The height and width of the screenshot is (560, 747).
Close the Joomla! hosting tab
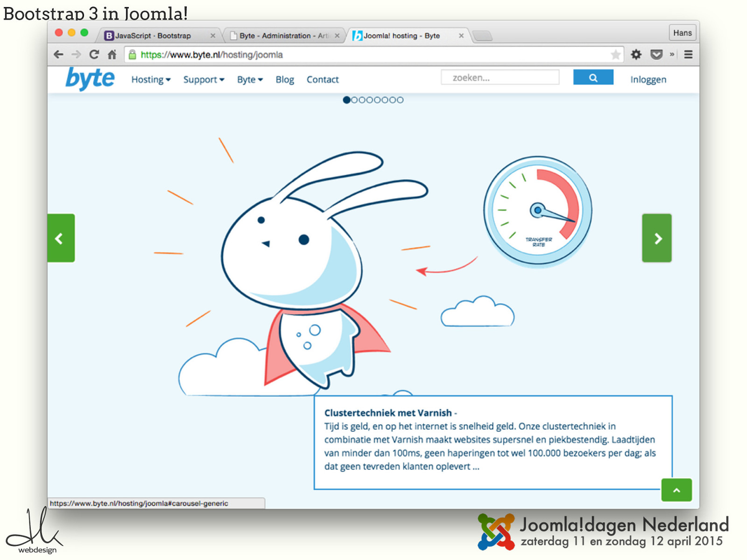[x=461, y=35]
